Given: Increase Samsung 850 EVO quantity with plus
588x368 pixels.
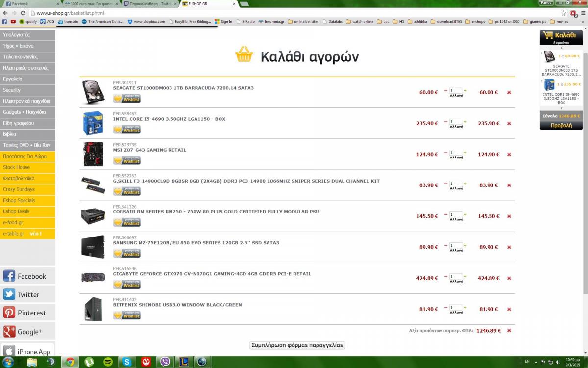Looking at the screenshot, I should (465, 245).
